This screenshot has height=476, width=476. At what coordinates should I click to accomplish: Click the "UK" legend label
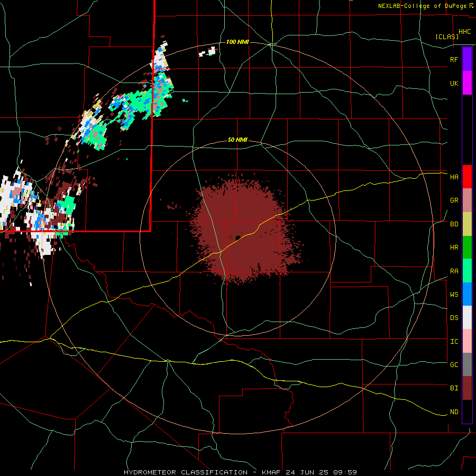click(x=454, y=83)
